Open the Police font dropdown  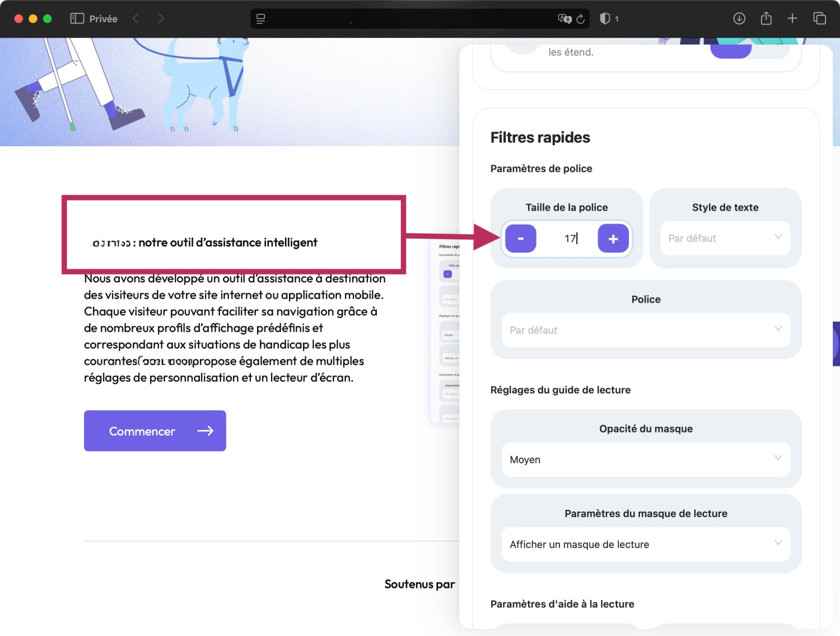click(x=646, y=330)
